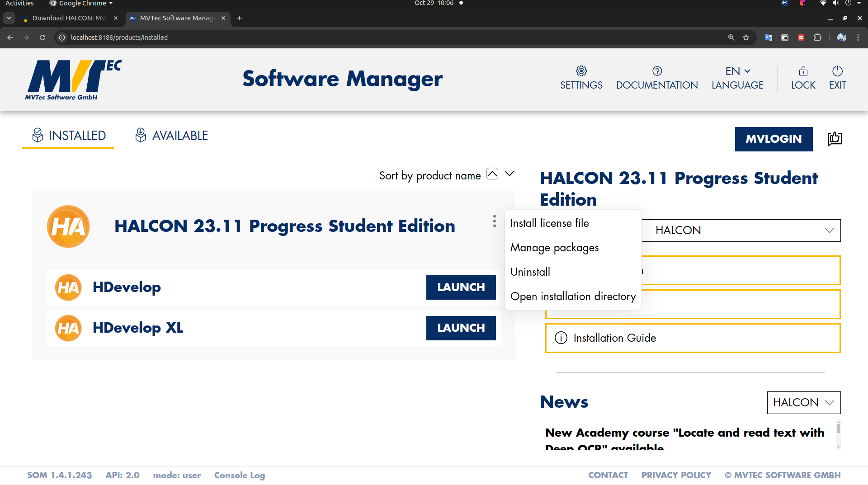Open the News HALCON filter dropdown
Screen dimensions: 868x485
[804, 403]
